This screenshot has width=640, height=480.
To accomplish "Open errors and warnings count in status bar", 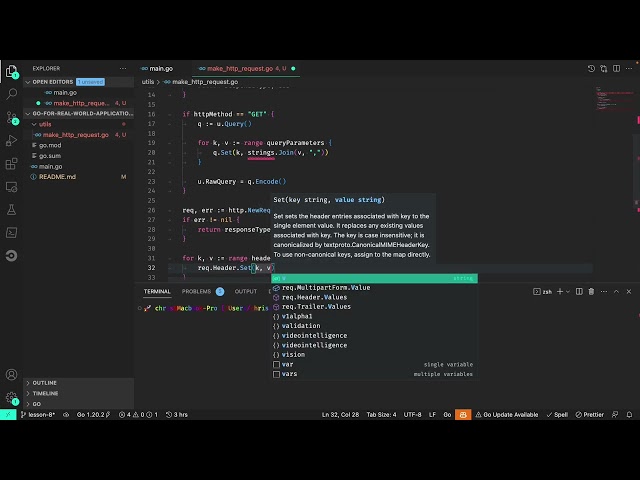I will pyautogui.click(x=138, y=415).
